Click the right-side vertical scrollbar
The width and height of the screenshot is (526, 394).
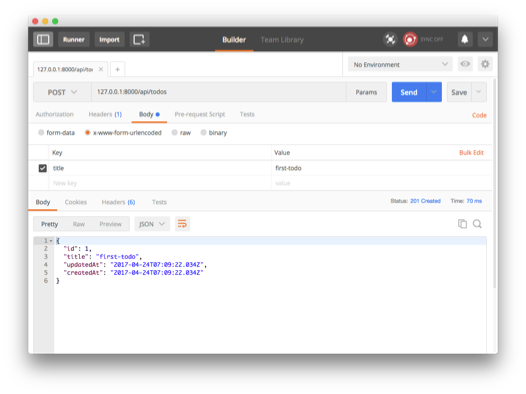pyautogui.click(x=494, y=183)
